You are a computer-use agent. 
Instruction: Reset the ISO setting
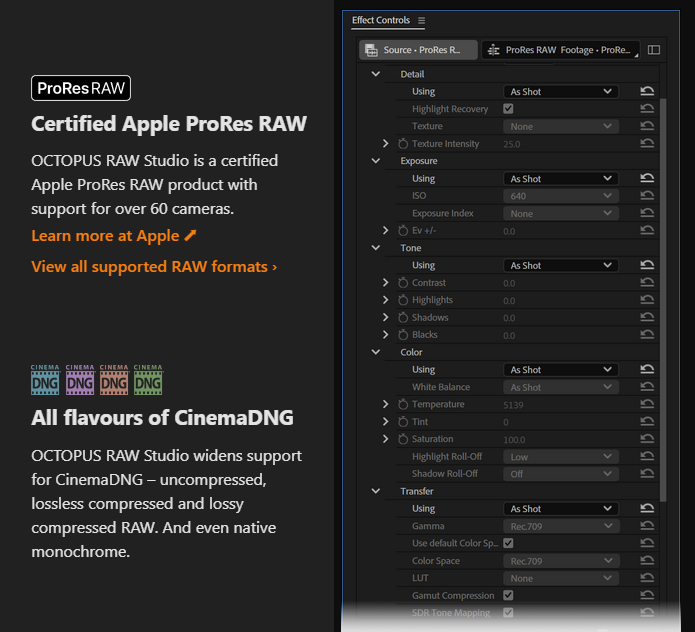(647, 195)
